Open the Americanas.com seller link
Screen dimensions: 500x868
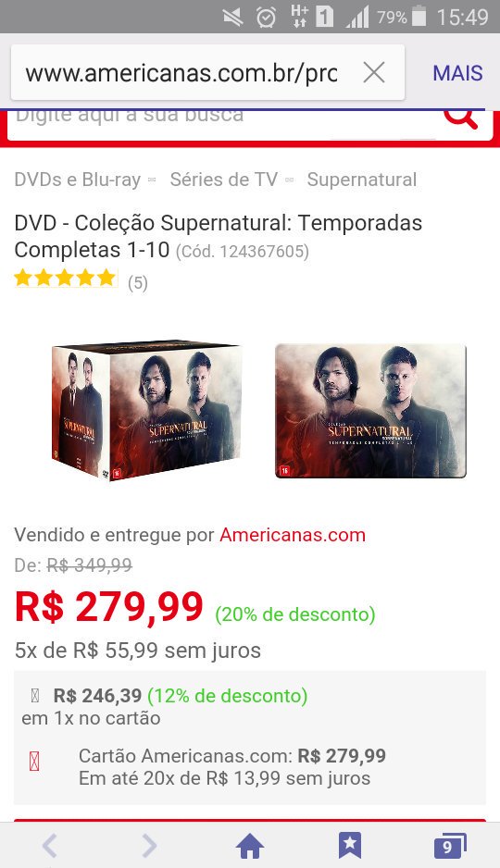pos(293,535)
